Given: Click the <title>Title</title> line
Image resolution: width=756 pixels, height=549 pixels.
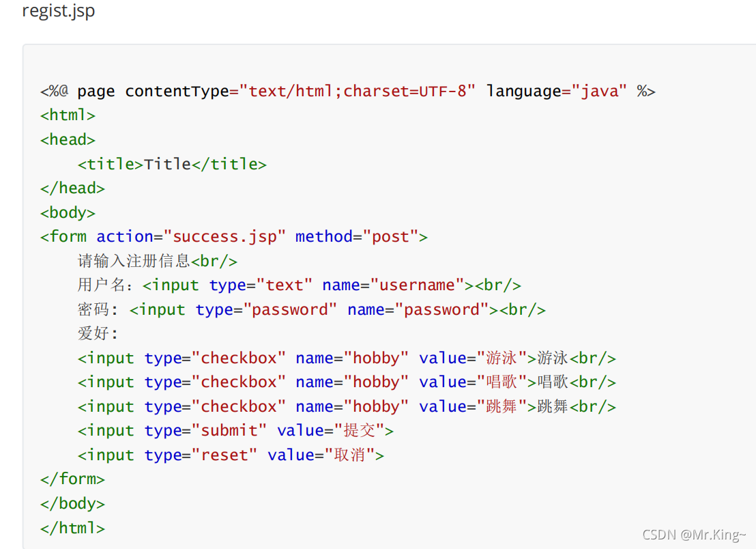Looking at the screenshot, I should click(x=172, y=164).
